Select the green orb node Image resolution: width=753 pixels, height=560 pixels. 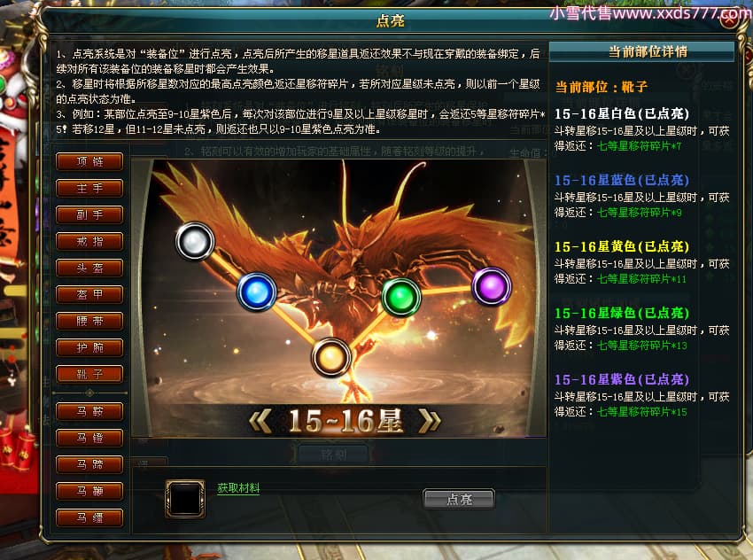[x=401, y=298]
